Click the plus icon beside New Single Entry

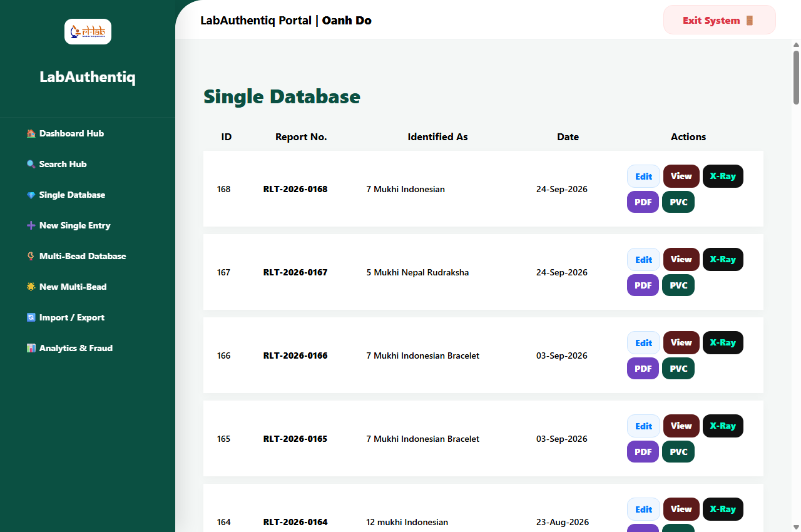pos(31,225)
